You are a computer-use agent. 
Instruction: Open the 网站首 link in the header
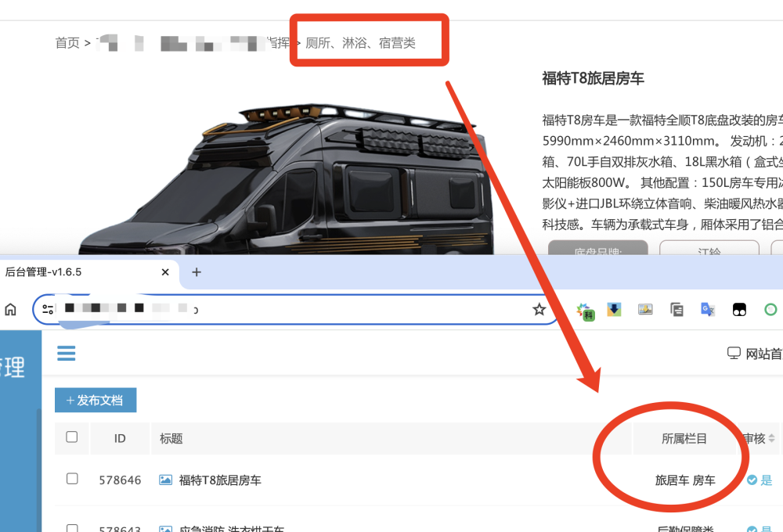[763, 354]
